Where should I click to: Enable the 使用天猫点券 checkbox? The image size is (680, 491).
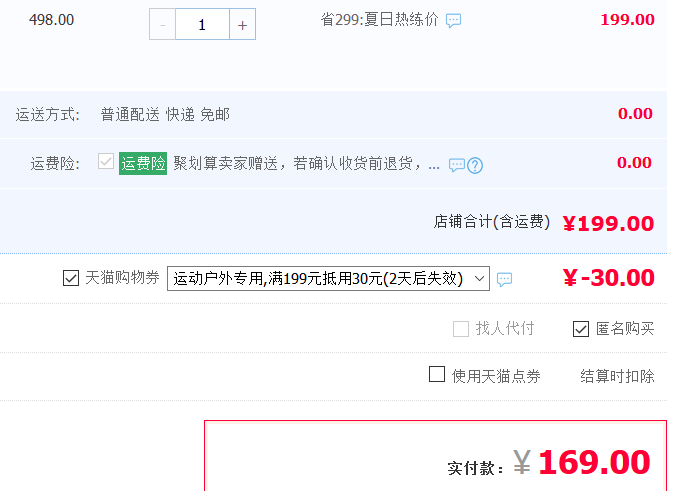pyautogui.click(x=437, y=374)
